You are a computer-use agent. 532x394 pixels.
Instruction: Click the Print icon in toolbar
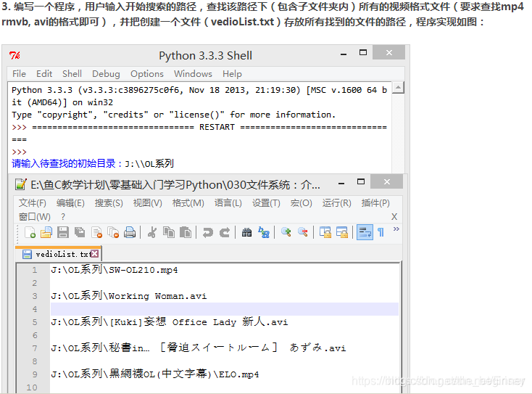130,233
